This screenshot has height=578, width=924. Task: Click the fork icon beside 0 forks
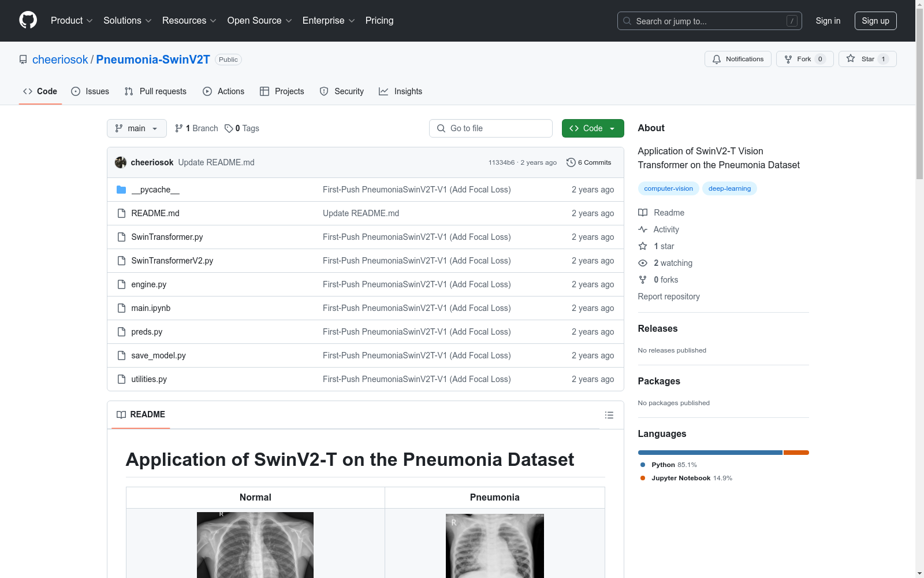[643, 280]
